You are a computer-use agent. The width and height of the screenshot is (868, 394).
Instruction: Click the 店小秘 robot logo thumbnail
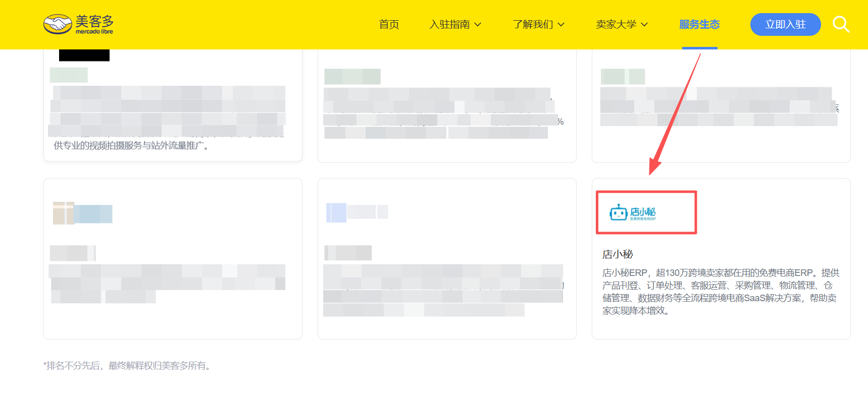(x=633, y=212)
